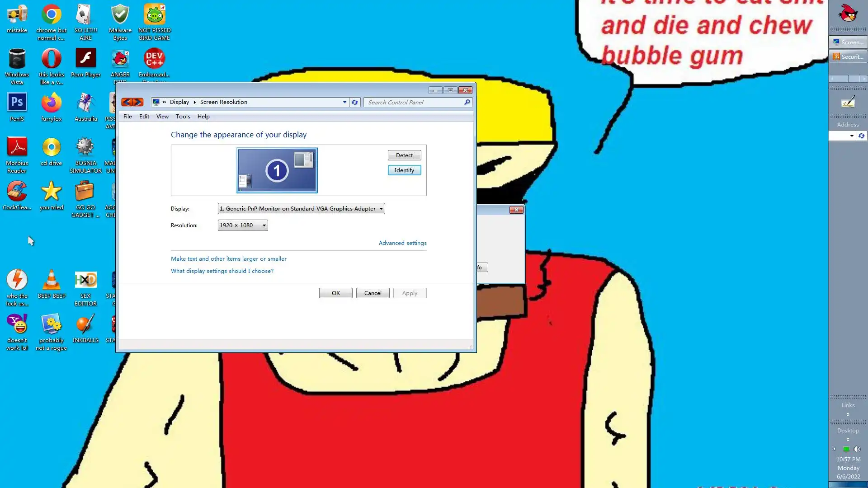Click the Identify button
The image size is (868, 488).
pyautogui.click(x=404, y=170)
